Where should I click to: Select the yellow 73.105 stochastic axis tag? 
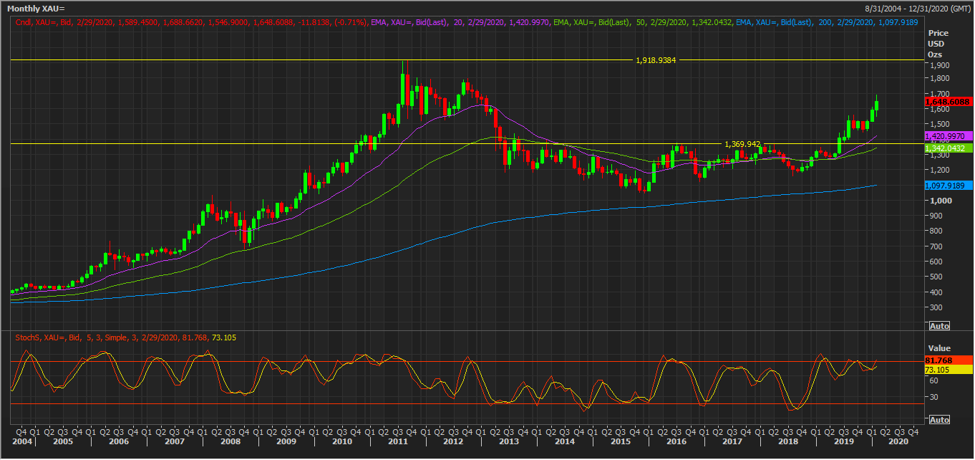946,370
